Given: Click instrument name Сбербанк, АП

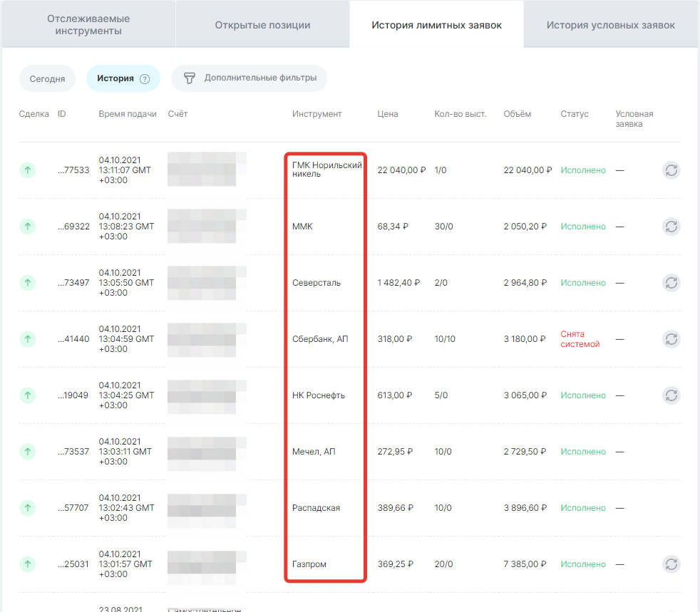Looking at the screenshot, I should 320,339.
